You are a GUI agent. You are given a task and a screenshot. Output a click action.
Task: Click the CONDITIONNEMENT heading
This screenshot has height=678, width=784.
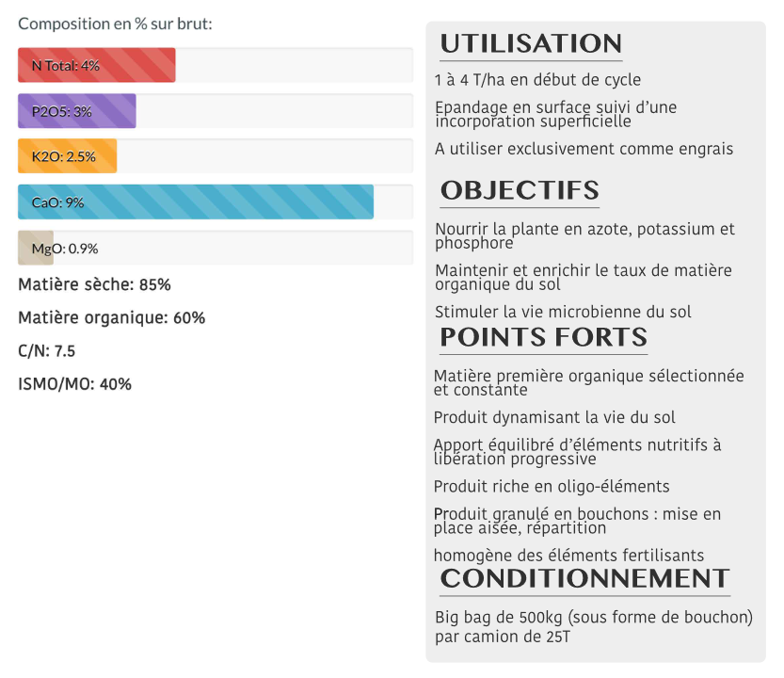click(584, 579)
